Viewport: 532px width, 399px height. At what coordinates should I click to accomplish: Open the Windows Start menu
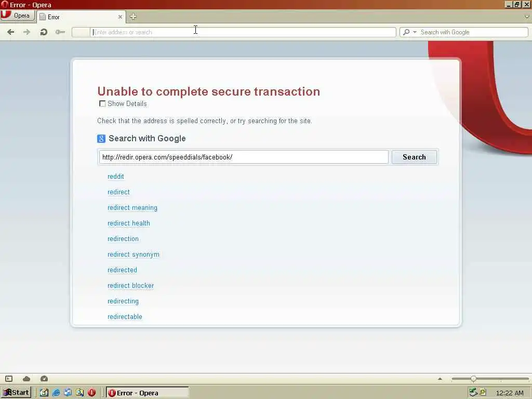16,393
